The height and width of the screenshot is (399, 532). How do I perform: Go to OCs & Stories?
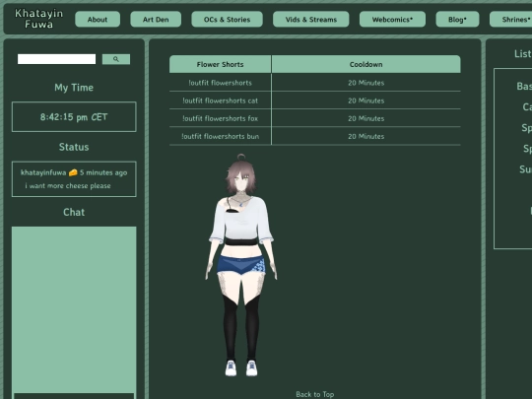pos(227,20)
